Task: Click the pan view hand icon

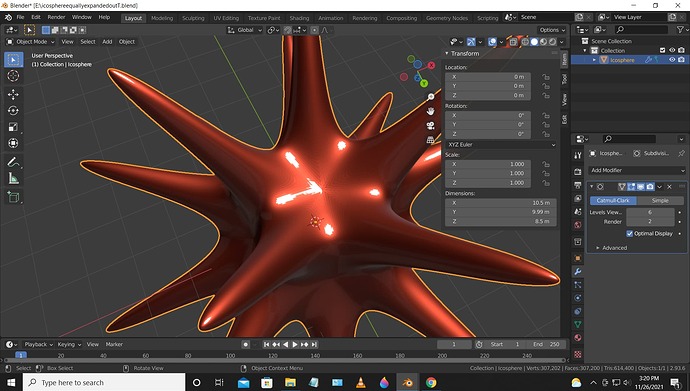Action: (430, 111)
